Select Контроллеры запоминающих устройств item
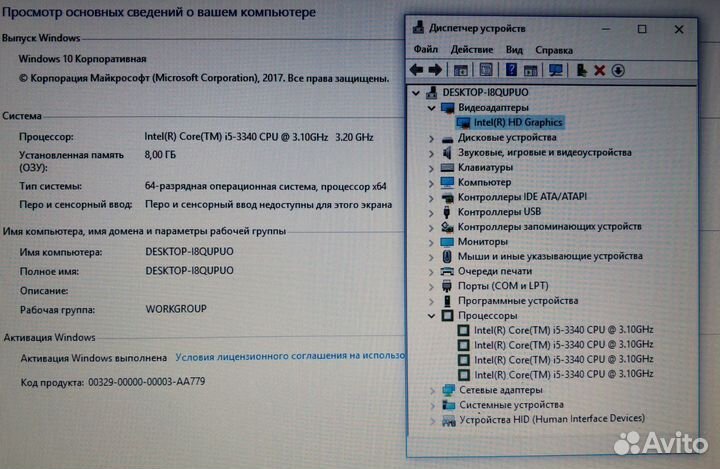 (x=550, y=226)
